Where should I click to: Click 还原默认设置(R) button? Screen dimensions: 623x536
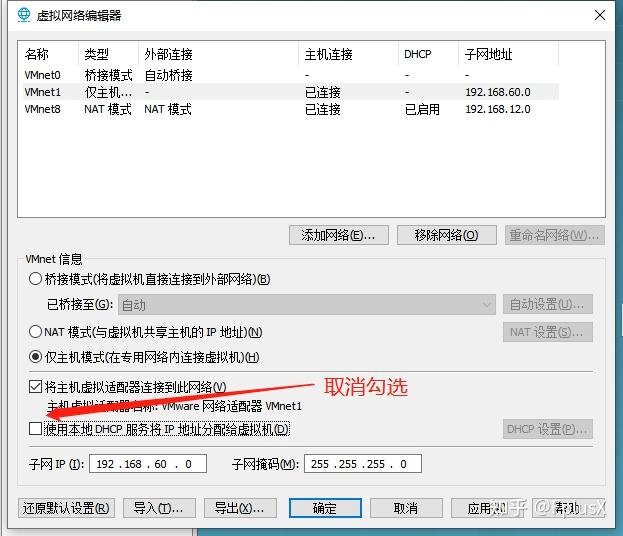click(x=66, y=508)
